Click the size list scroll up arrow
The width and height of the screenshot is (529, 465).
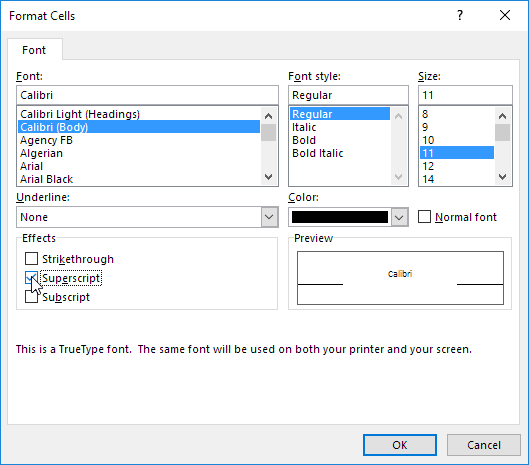[x=502, y=116]
